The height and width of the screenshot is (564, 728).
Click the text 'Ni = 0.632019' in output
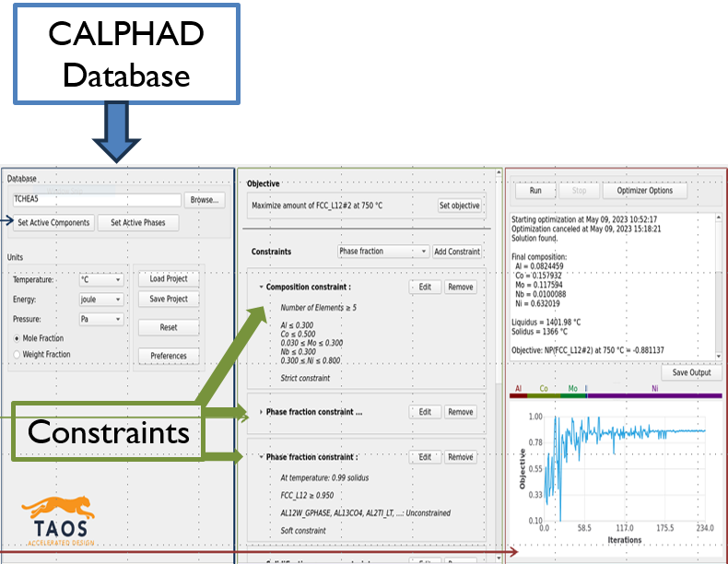[x=537, y=303]
